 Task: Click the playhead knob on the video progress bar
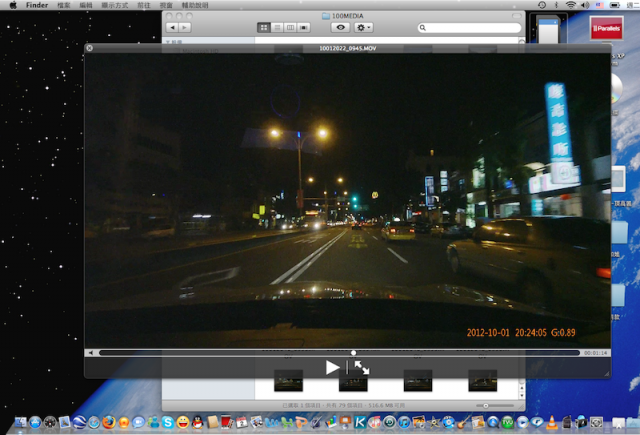click(x=353, y=353)
